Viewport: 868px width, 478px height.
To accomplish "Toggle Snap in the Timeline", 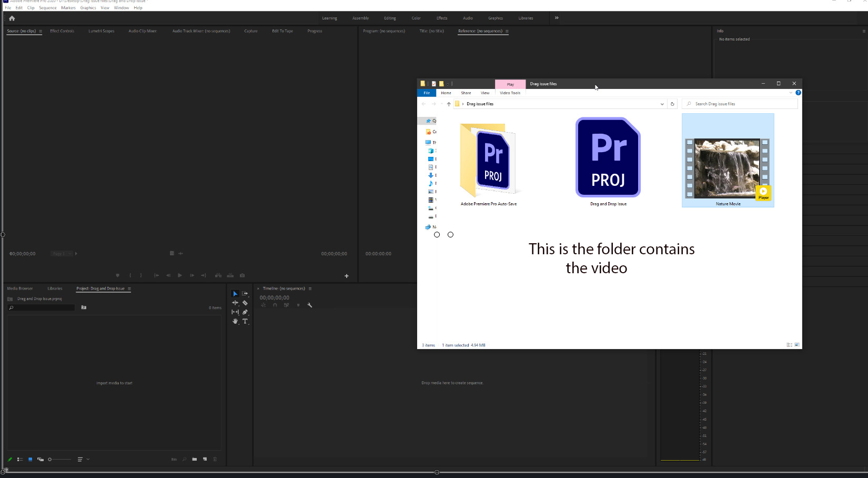I will click(275, 305).
